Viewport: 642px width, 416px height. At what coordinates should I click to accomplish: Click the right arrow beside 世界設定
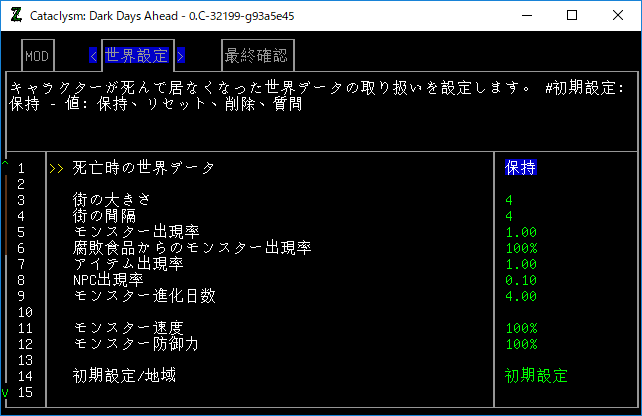click(x=181, y=56)
